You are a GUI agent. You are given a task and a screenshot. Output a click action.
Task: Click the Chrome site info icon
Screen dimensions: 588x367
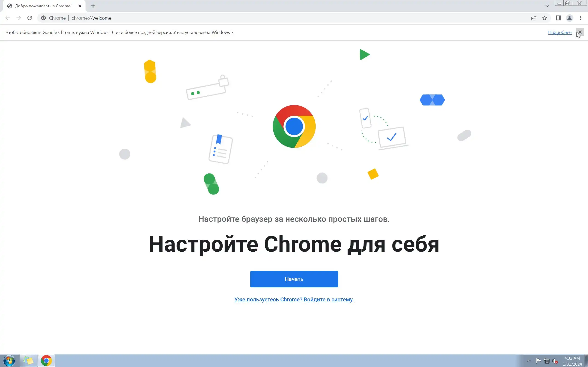[x=43, y=18]
